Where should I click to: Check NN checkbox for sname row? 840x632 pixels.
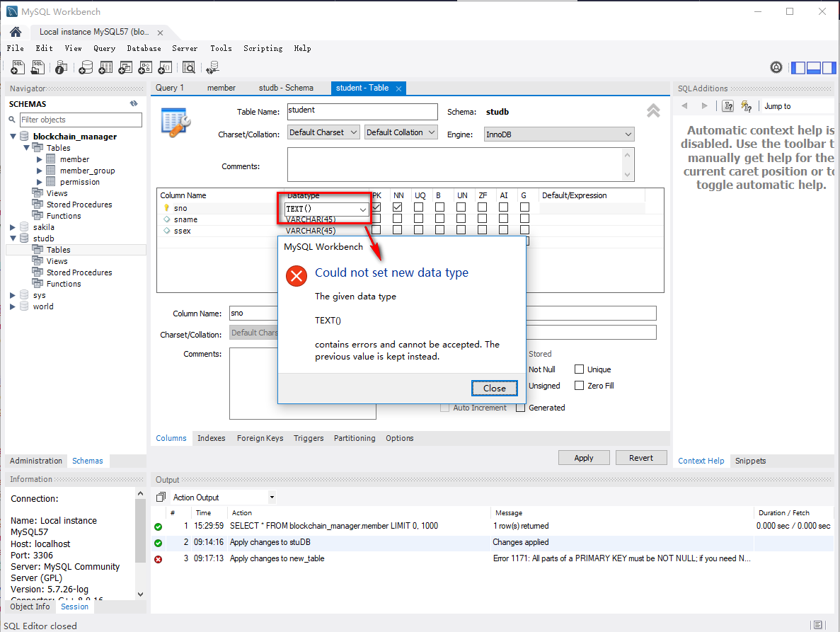click(398, 219)
